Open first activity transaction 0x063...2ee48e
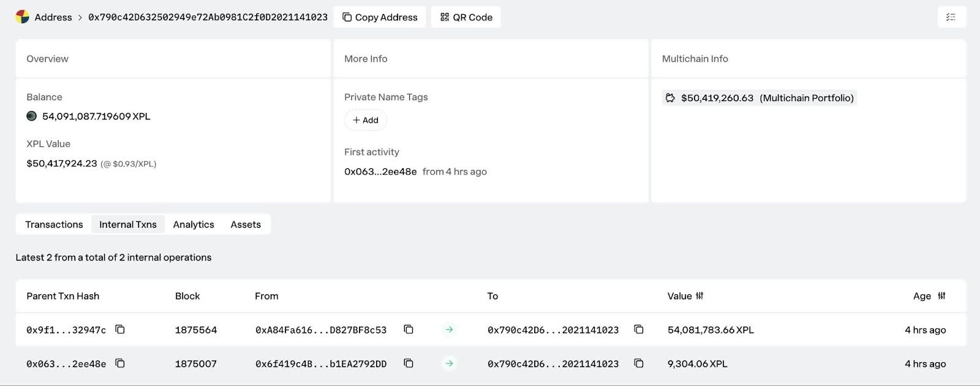The height and width of the screenshot is (386, 980). (380, 172)
